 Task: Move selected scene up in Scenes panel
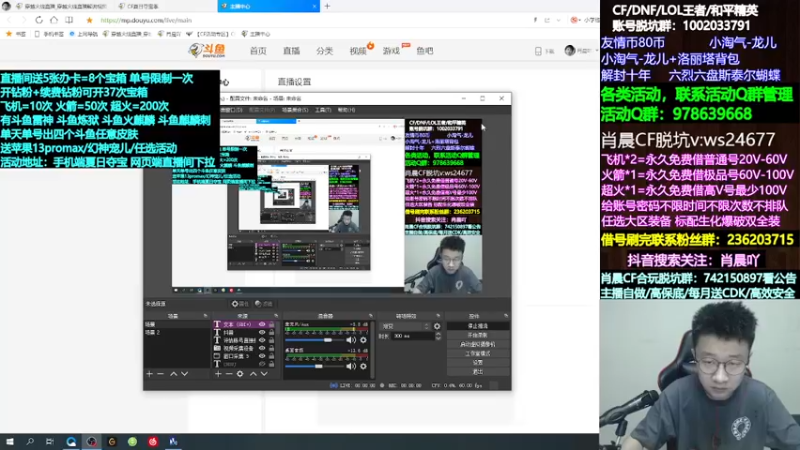pyautogui.click(x=173, y=374)
